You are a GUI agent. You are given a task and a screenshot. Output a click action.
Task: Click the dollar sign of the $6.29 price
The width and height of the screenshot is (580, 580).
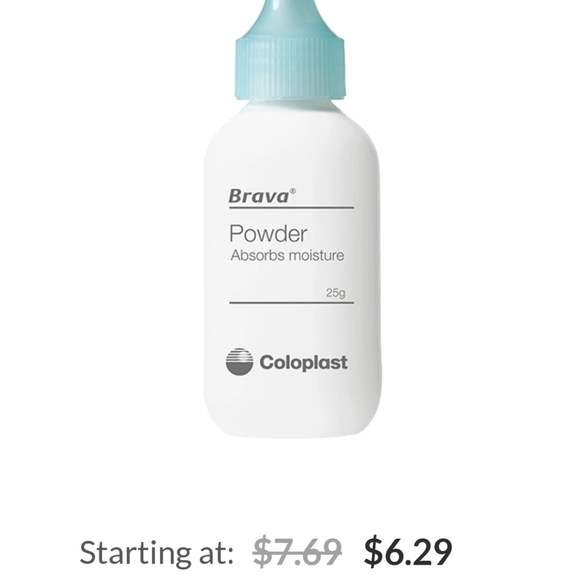(x=375, y=552)
